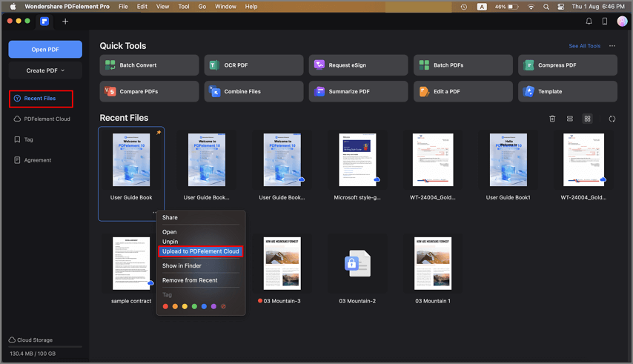Open the Tool menu
633x364 pixels.
(x=184, y=7)
